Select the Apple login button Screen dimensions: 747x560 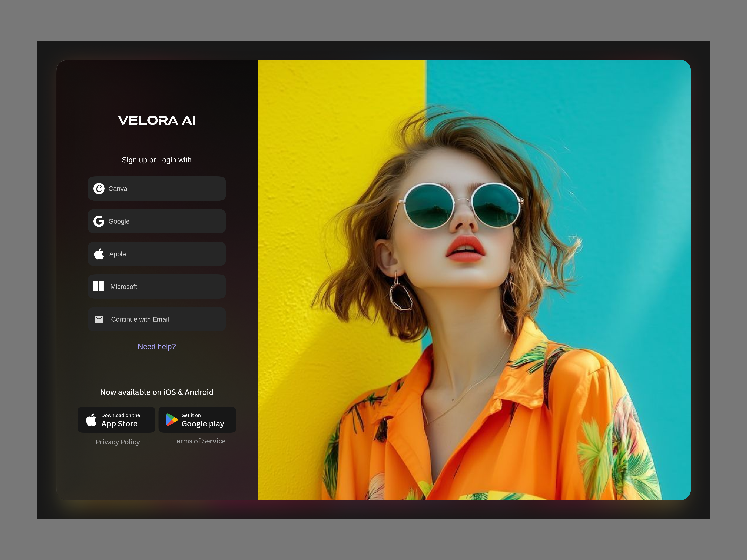[x=157, y=254]
